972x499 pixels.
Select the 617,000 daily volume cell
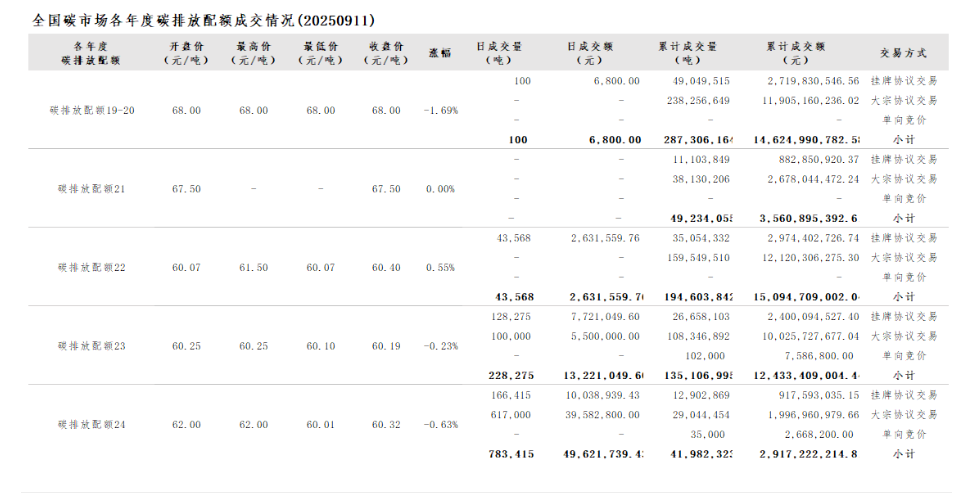click(512, 414)
